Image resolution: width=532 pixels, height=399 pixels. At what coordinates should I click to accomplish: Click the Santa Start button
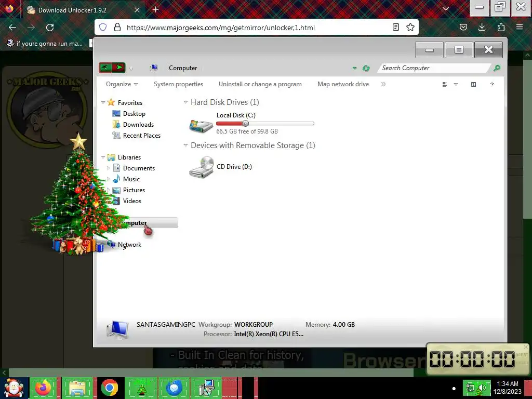pos(14,388)
